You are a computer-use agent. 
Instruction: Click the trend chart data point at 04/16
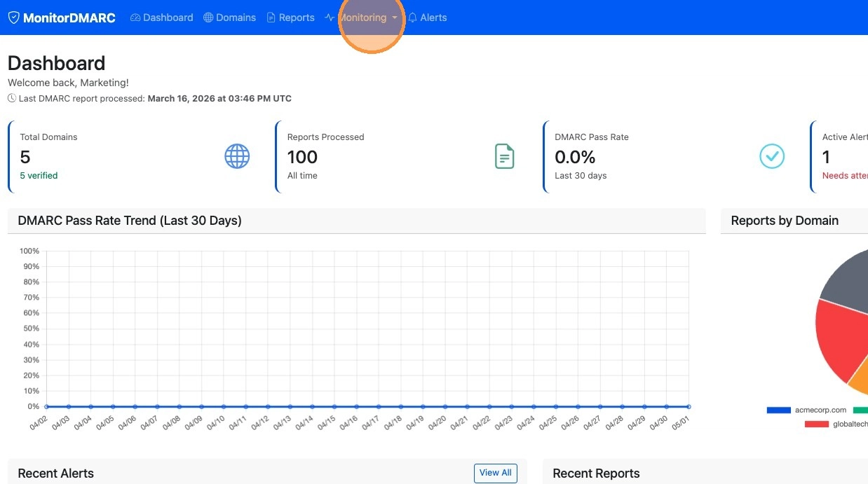tap(356, 406)
